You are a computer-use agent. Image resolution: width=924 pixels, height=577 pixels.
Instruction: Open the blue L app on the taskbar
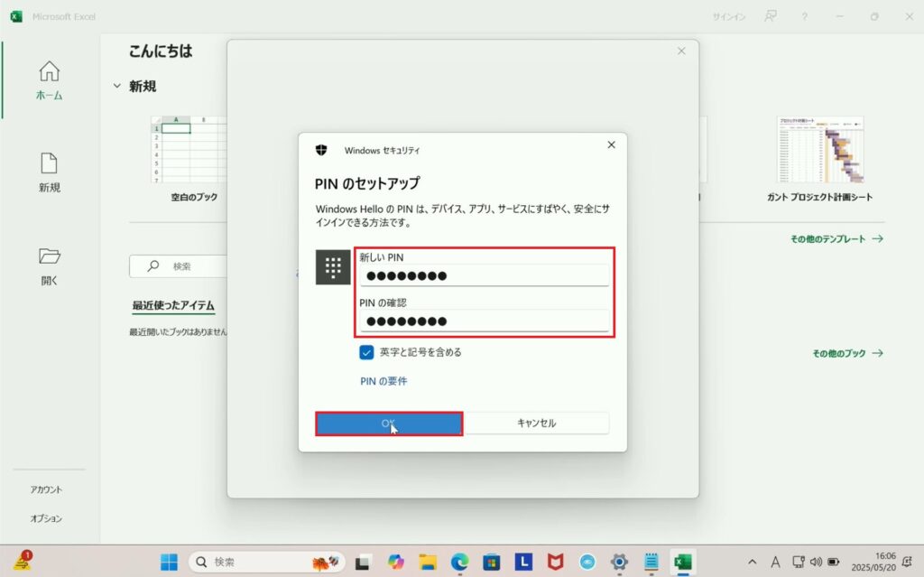523,563
